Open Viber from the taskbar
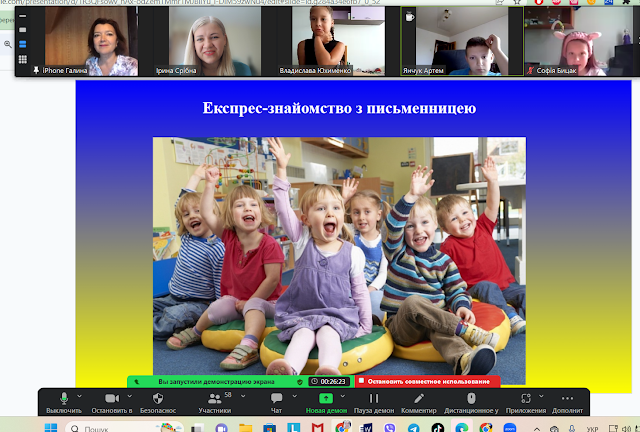Image resolution: width=640 pixels, height=432 pixels. (390, 428)
